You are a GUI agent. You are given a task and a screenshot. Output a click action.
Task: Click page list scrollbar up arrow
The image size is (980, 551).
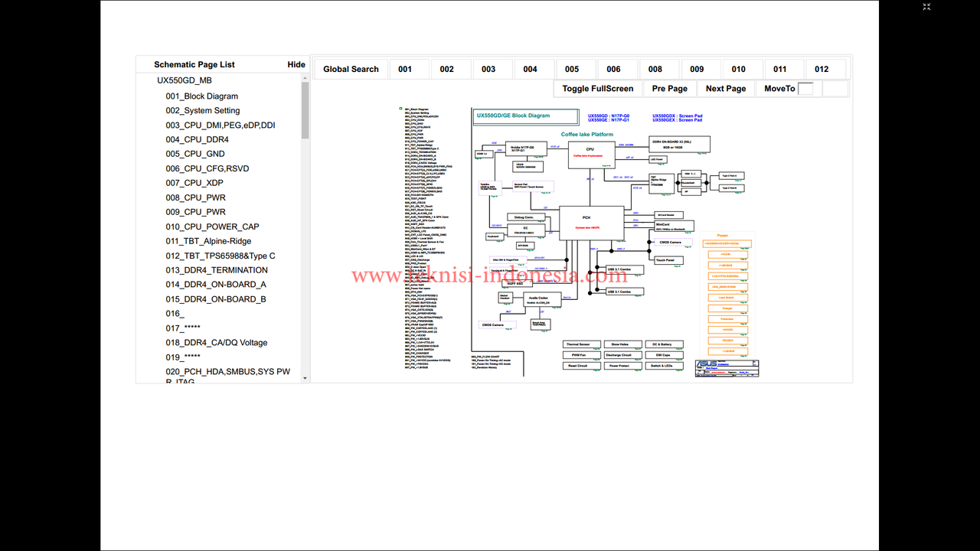tap(305, 78)
